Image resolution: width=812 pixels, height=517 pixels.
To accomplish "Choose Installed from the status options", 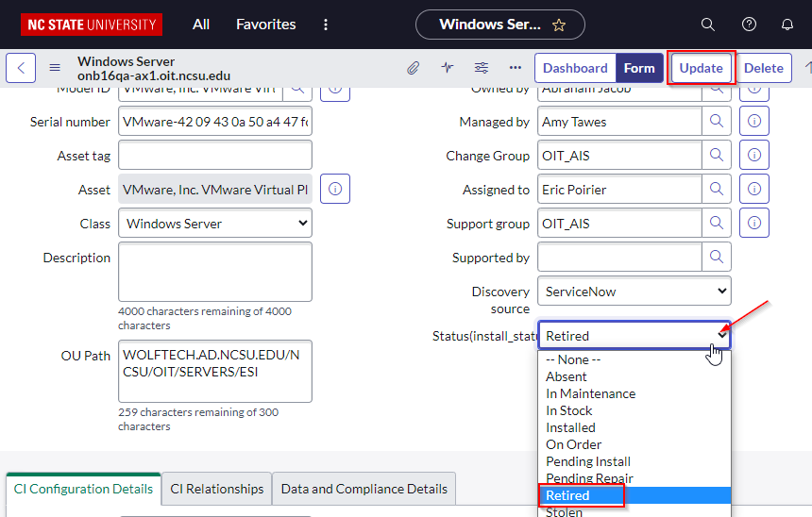I will 570,427.
